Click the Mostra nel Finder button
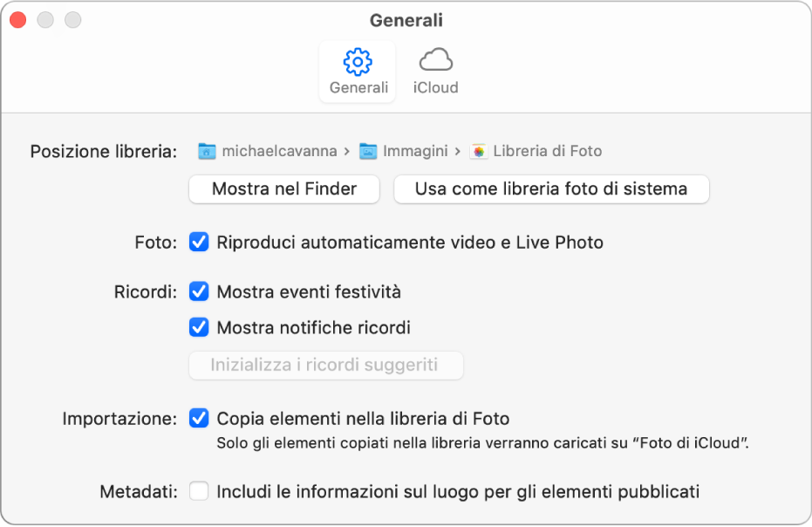Image resolution: width=812 pixels, height=527 pixels. coord(283,189)
